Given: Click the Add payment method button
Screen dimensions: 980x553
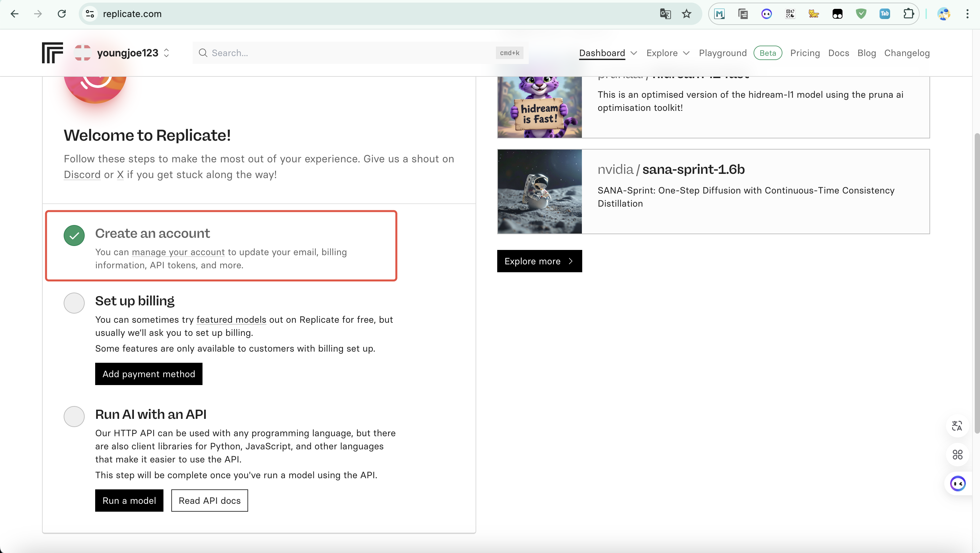Looking at the screenshot, I should [149, 374].
